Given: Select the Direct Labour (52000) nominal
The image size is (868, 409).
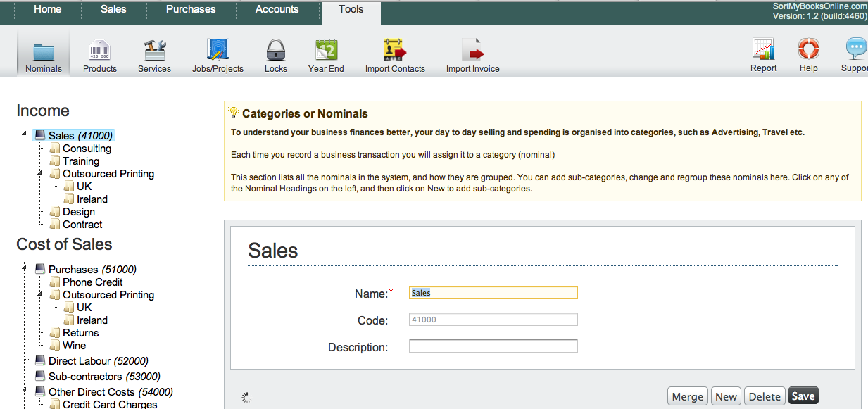Looking at the screenshot, I should [x=98, y=361].
